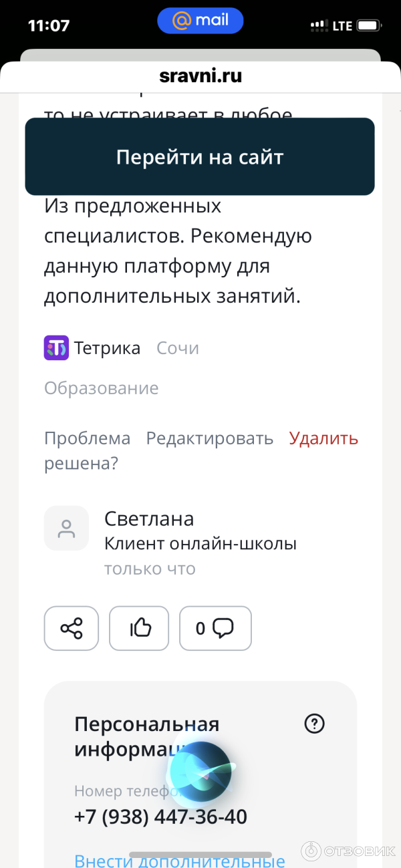This screenshot has width=401, height=868.
Task: Open the "Тетрика" company link
Action: pyautogui.click(x=107, y=348)
